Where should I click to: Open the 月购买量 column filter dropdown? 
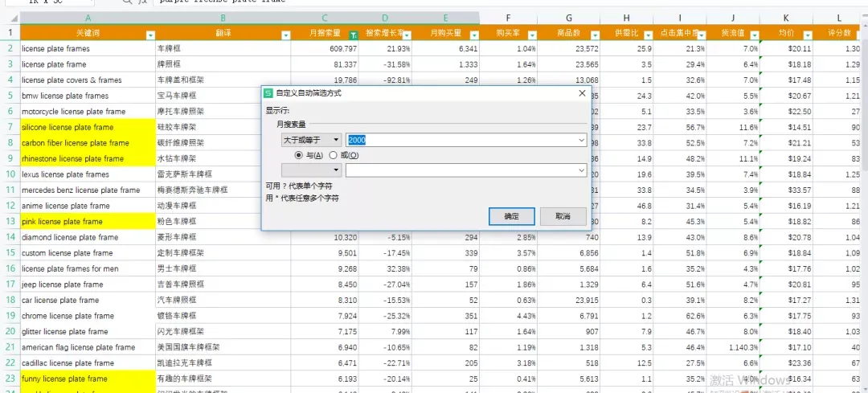(474, 35)
